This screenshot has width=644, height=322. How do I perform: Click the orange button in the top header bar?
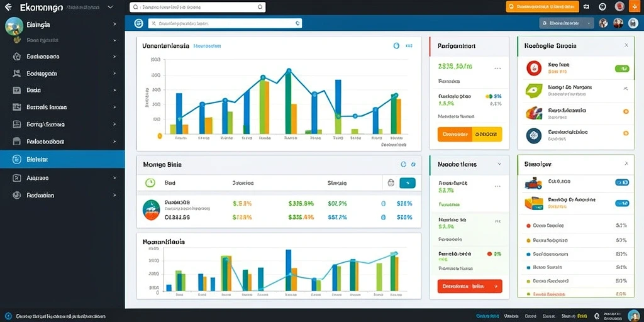(x=542, y=6)
